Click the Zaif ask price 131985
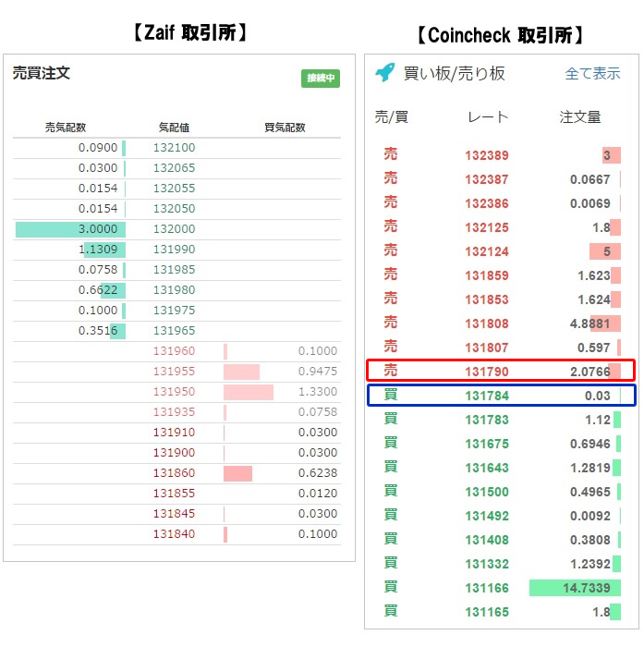Screen dimensions: 644x647 pos(174,270)
